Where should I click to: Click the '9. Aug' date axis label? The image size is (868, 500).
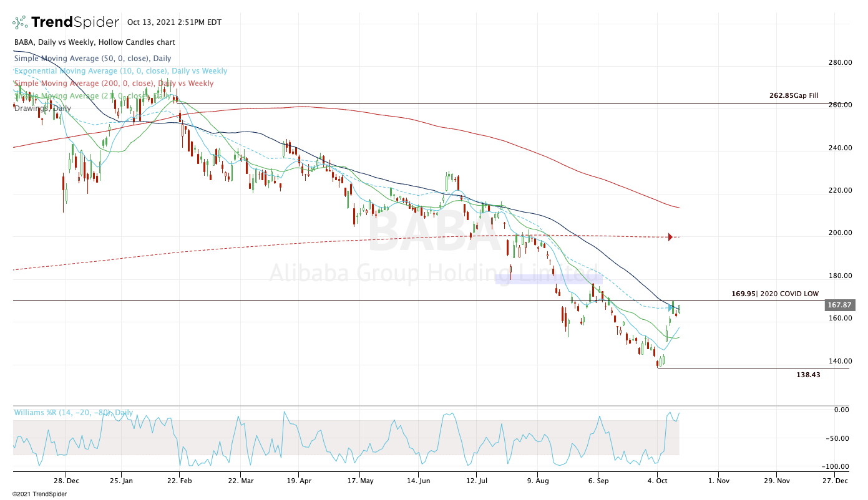pyautogui.click(x=537, y=481)
